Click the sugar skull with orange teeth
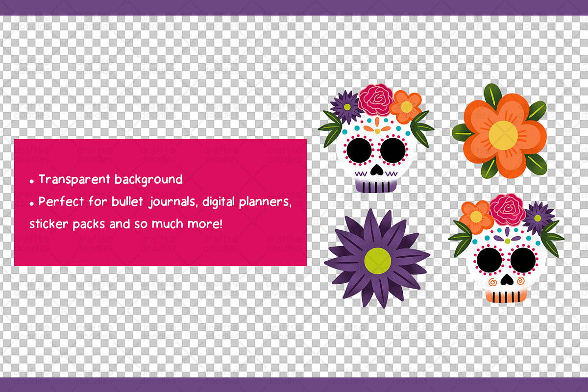This screenshot has width=588, height=392. (506, 249)
